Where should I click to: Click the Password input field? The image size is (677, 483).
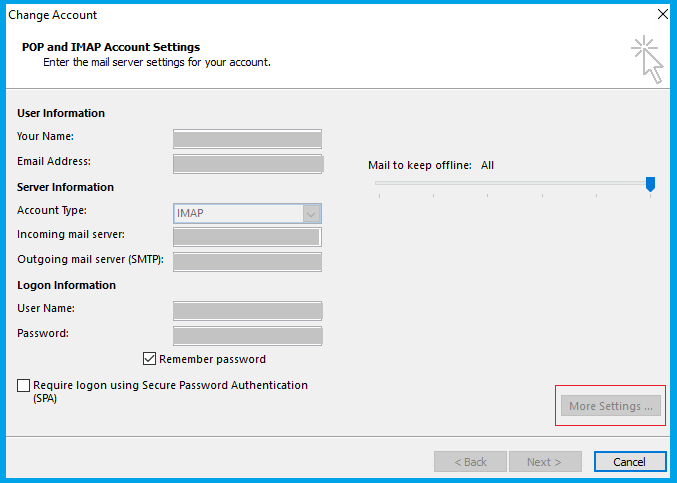248,336
